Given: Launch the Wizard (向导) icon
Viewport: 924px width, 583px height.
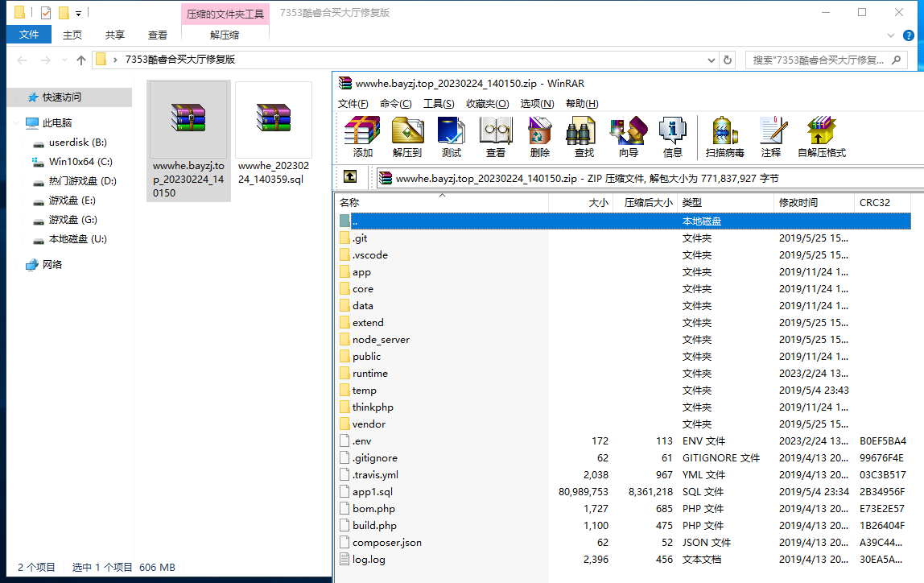Looking at the screenshot, I should point(629,135).
